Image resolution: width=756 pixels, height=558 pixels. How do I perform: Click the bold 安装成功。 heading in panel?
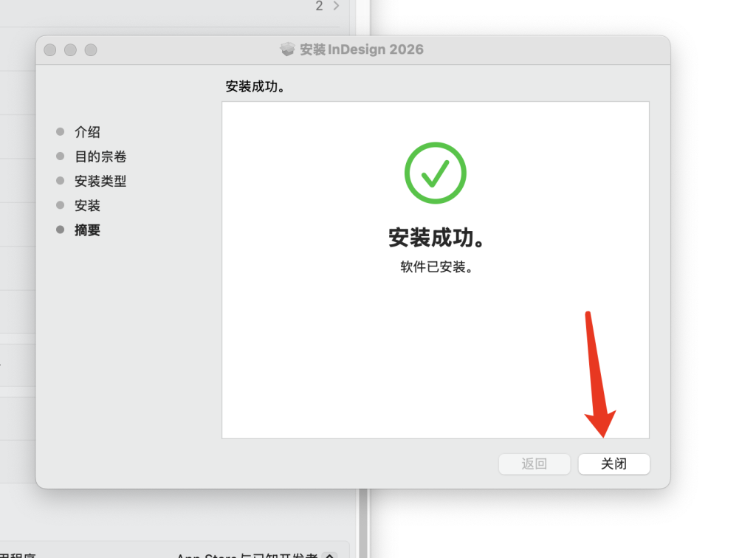click(436, 238)
